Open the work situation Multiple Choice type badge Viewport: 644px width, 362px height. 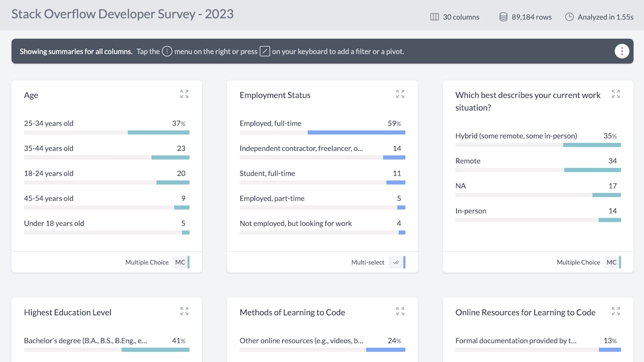611,262
